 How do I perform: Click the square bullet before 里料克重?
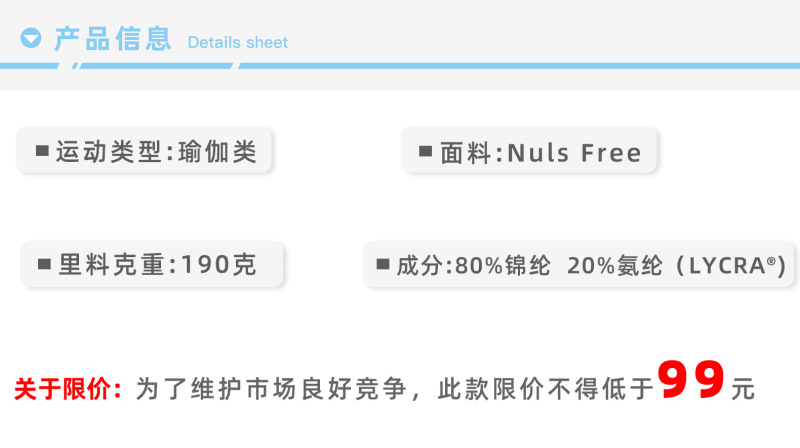pos(44,265)
